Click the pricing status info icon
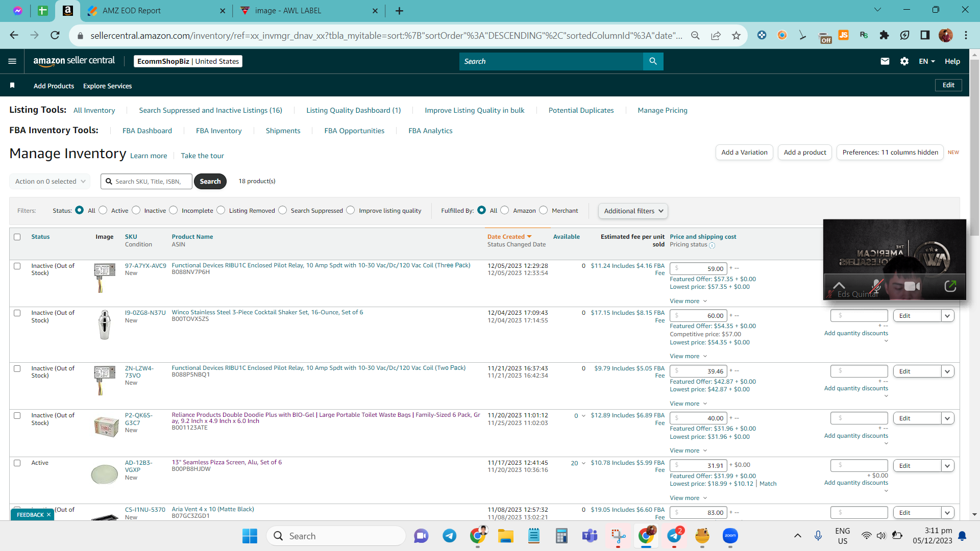The width and height of the screenshot is (980, 551). pyautogui.click(x=712, y=245)
